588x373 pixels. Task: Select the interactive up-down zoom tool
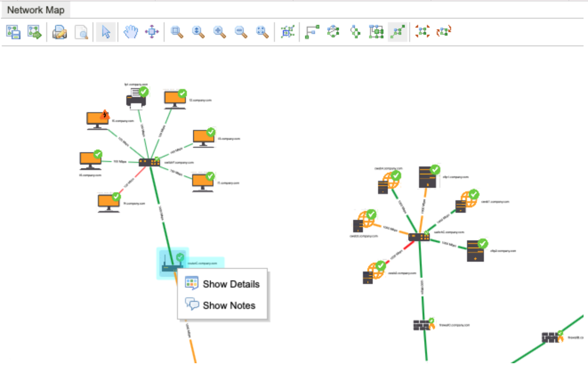point(198,32)
